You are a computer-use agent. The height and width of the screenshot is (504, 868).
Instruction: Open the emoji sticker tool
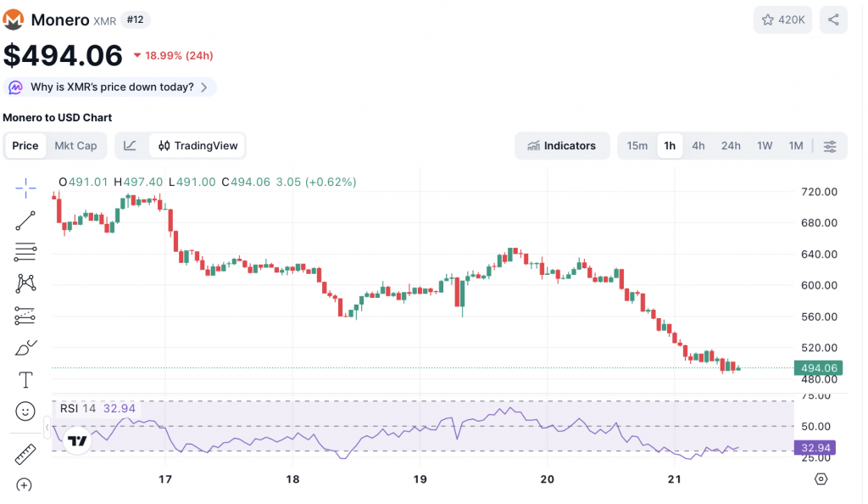point(25,412)
